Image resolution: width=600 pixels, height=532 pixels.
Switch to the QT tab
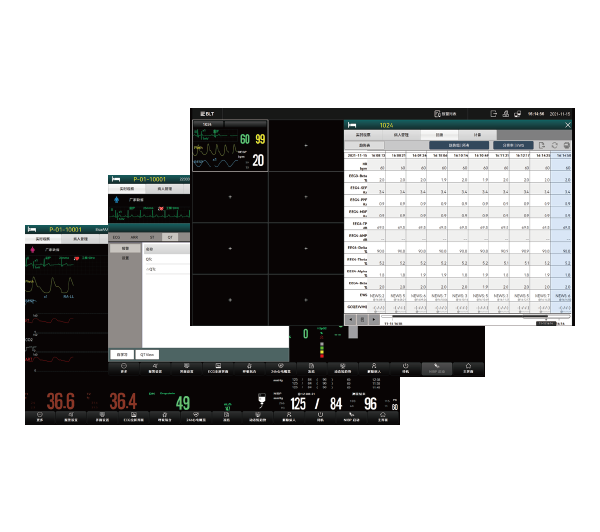click(170, 236)
